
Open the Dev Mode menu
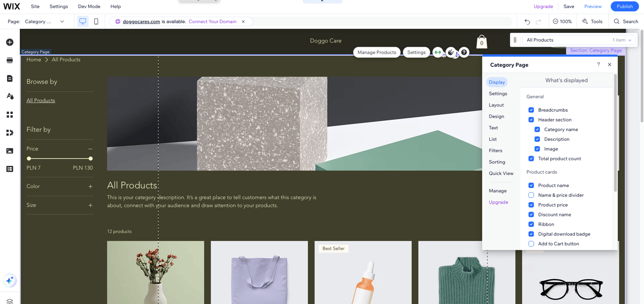pyautogui.click(x=89, y=6)
